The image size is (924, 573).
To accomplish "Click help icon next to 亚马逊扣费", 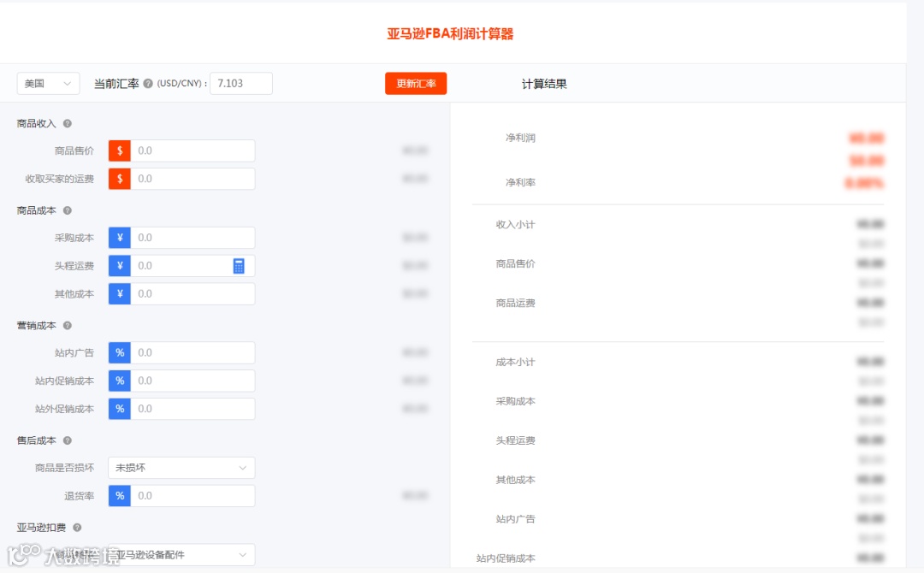I will point(77,528).
